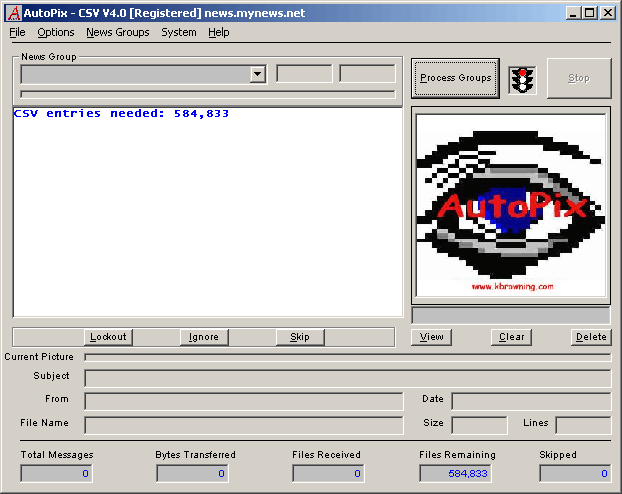Click the Files Received counter box
622x494 pixels.
[328, 473]
